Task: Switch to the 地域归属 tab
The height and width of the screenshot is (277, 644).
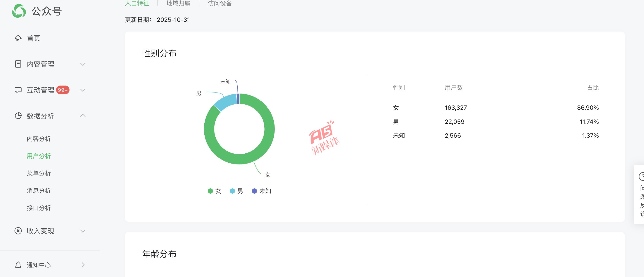Action: point(178,3)
